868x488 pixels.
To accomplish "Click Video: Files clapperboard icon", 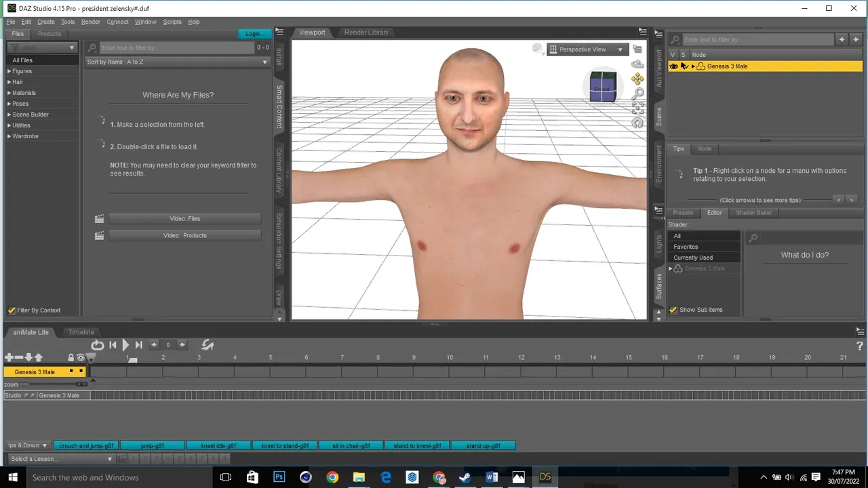I will [99, 219].
